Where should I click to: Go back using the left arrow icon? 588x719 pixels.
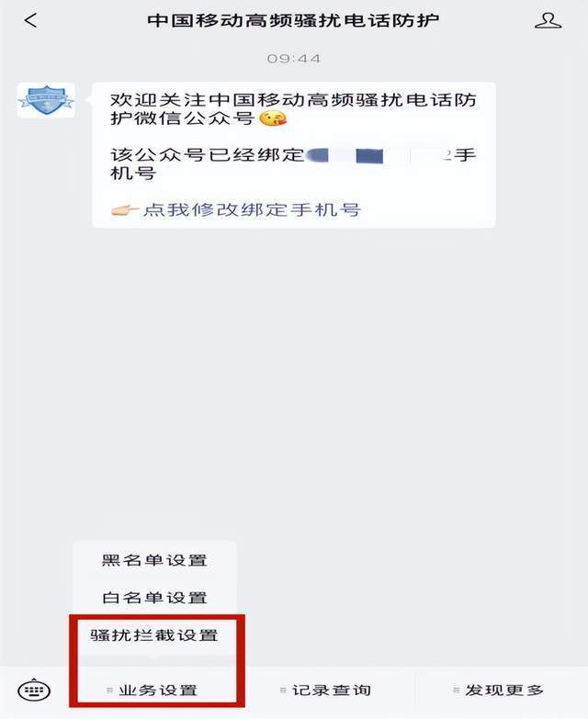[x=30, y=20]
